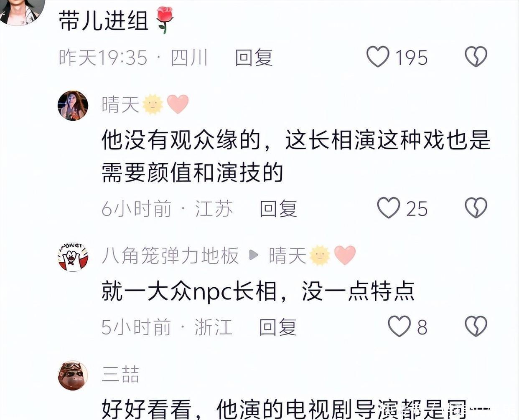The image size is (519, 420).
Task: Open replied-to user 晴天 after arrow
Action: click(288, 256)
